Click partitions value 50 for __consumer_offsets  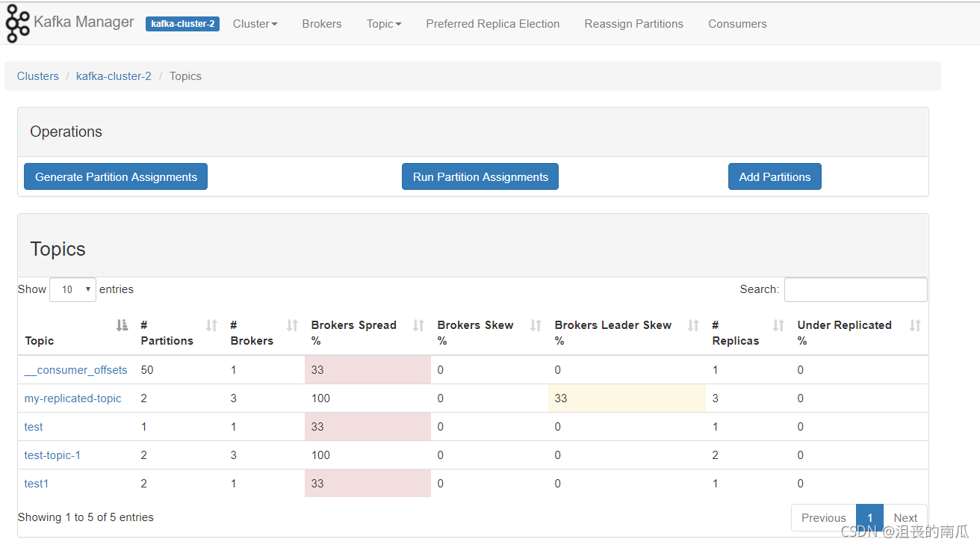[x=147, y=370]
